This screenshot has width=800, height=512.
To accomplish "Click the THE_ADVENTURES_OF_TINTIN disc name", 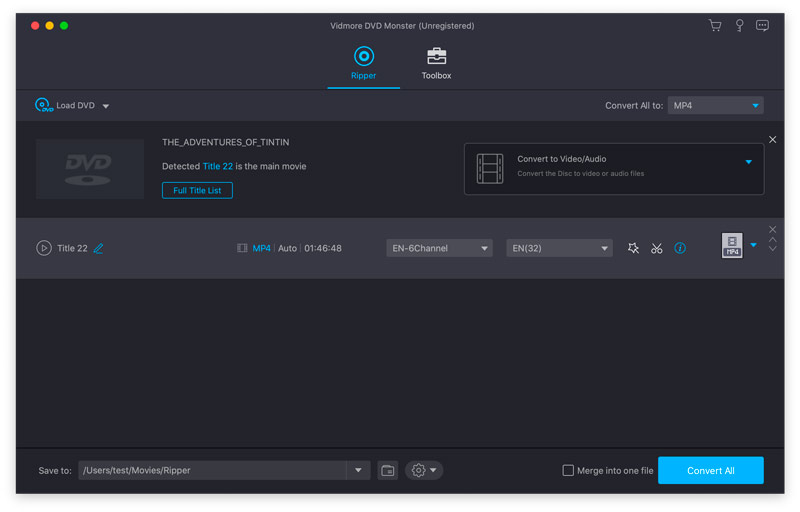I will click(226, 142).
